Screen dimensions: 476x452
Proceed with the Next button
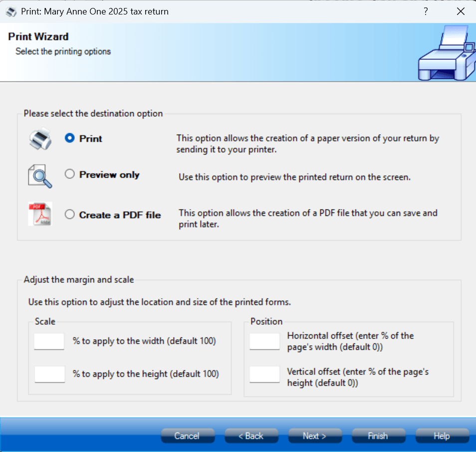pyautogui.click(x=315, y=436)
